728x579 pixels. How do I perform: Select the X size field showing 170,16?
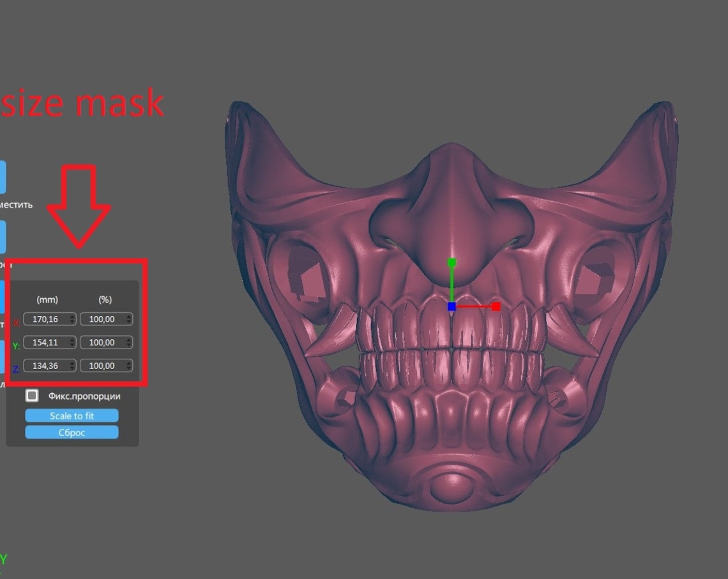(x=46, y=319)
